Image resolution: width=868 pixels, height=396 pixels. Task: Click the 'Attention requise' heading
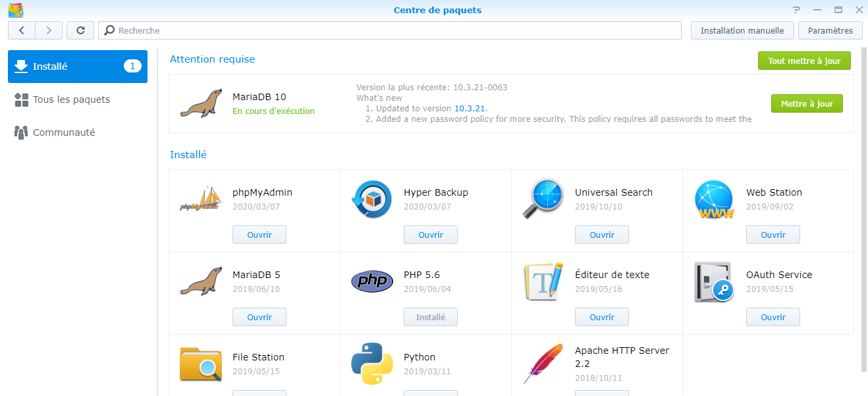coord(212,59)
